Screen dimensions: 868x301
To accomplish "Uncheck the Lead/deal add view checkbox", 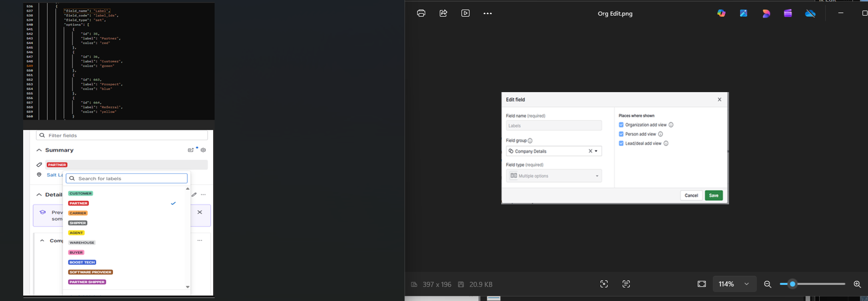I will (x=621, y=143).
